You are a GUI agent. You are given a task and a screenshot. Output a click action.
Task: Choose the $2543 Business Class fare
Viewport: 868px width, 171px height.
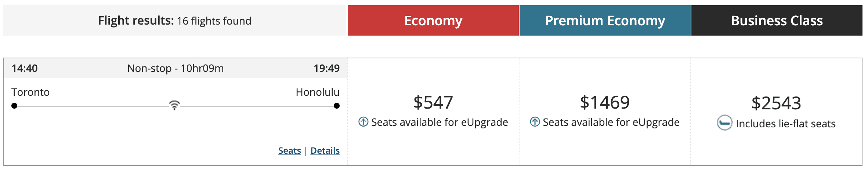point(776,103)
